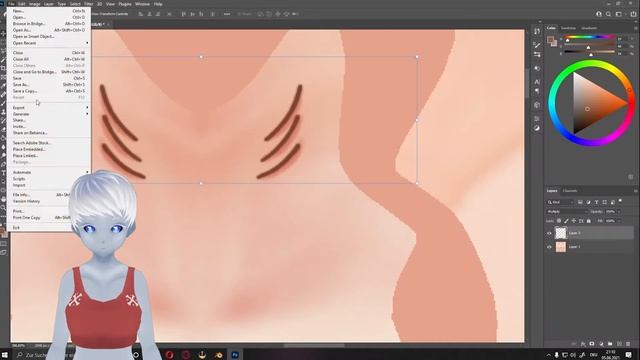
Task: Expand the Generate submenu
Action: tap(49, 114)
